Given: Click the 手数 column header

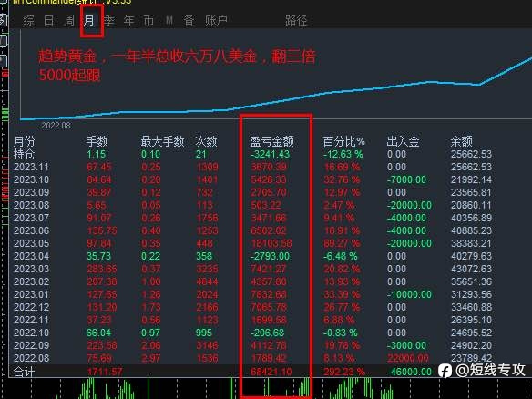Looking at the screenshot, I should click(x=97, y=141).
